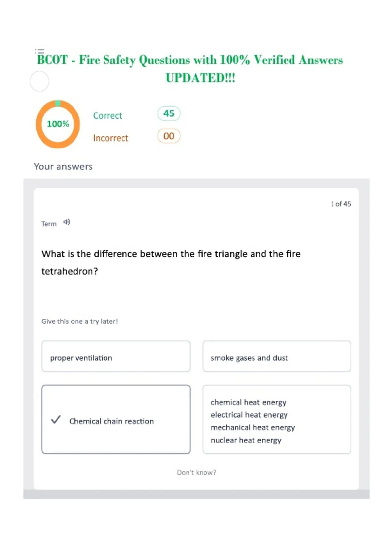
Task: Click the empty circle avatar under title
Action: click(40, 81)
